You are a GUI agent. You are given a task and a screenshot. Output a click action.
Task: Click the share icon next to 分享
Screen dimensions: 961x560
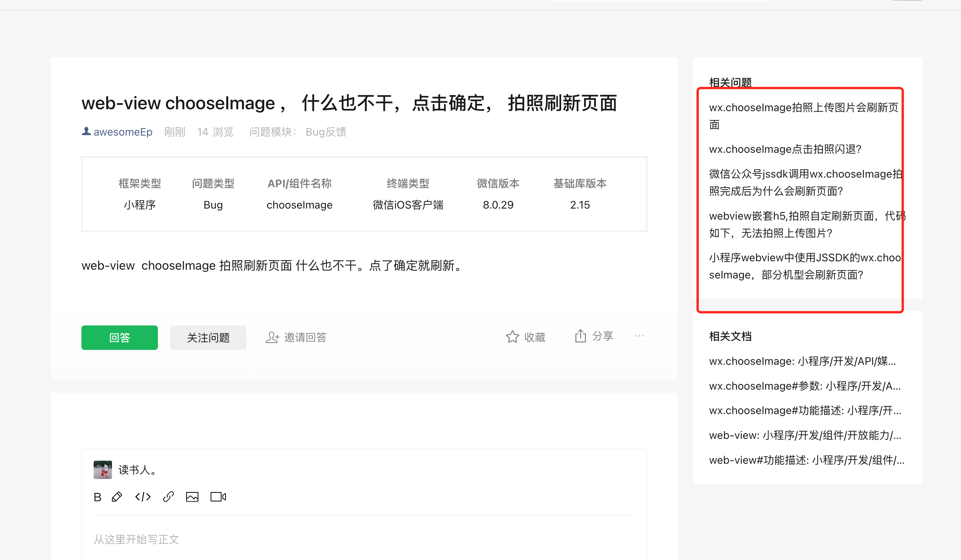click(580, 336)
